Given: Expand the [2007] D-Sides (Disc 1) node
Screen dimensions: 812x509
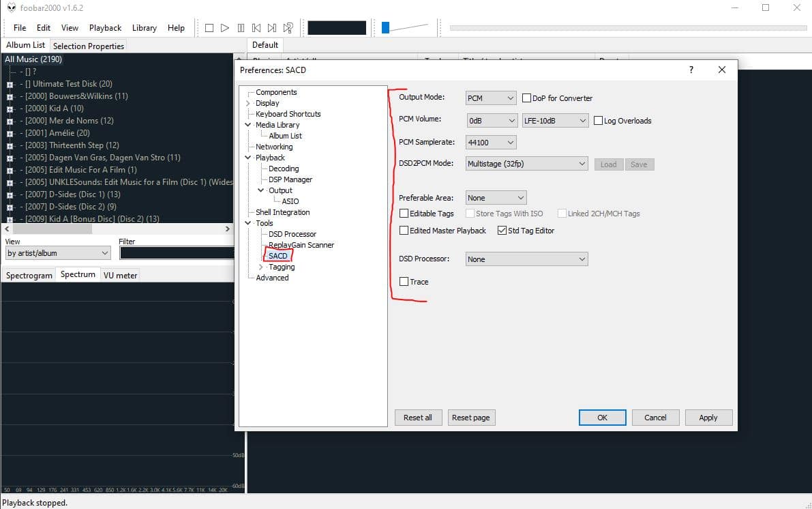Looking at the screenshot, I should pyautogui.click(x=10, y=195).
